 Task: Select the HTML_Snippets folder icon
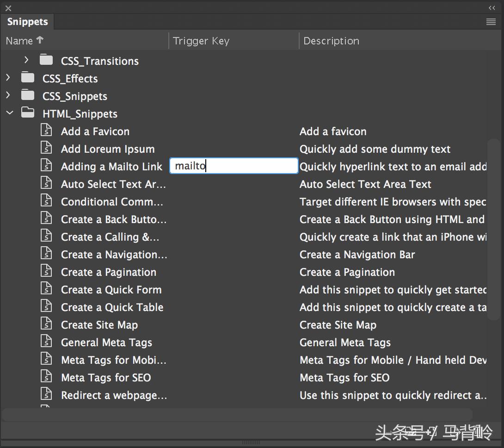click(28, 112)
